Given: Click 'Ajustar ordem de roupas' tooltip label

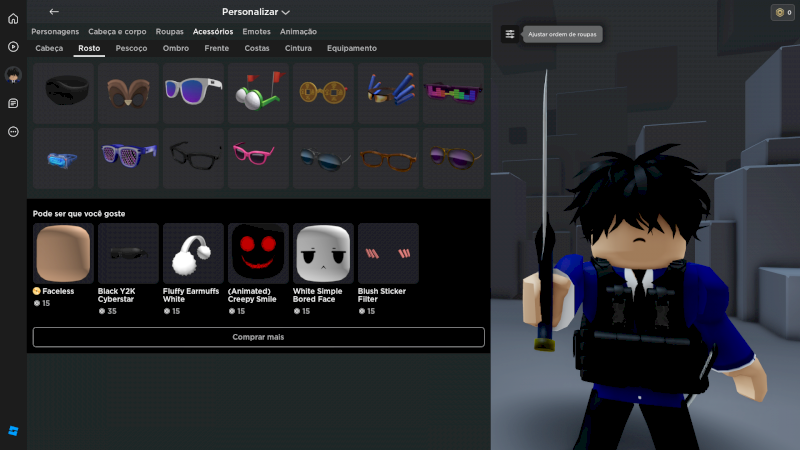Looking at the screenshot, I should 562,34.
